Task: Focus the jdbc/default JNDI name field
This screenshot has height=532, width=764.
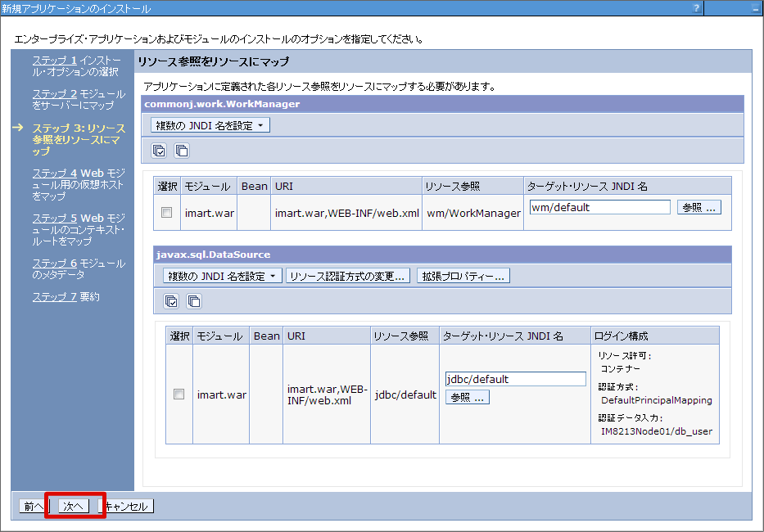Action: pyautogui.click(x=515, y=379)
